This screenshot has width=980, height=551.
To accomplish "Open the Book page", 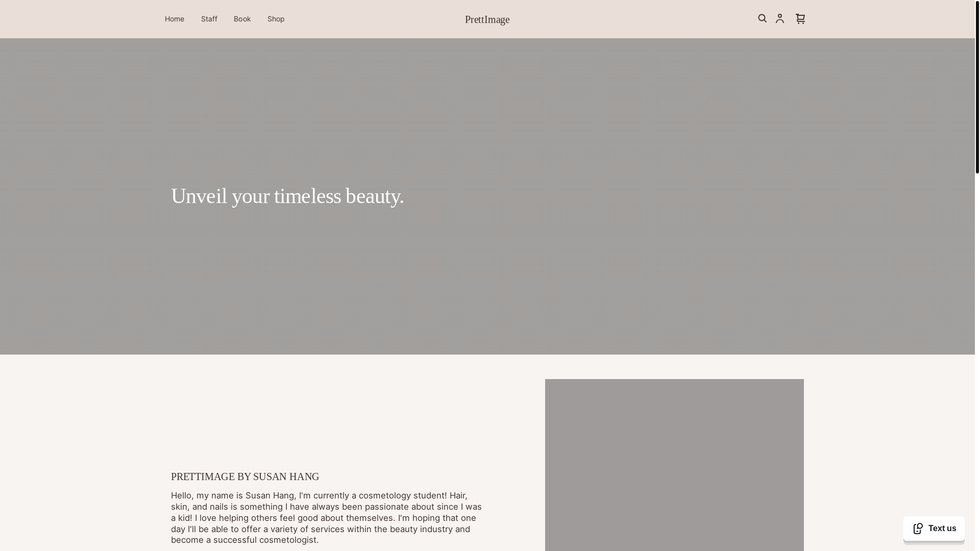I will pos(242,19).
